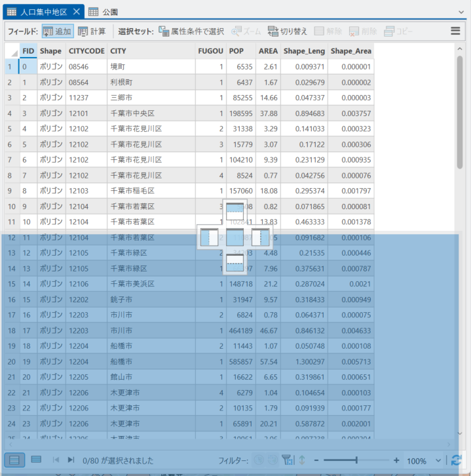Click the POP column header
The width and height of the screenshot is (471, 476).
236,51
